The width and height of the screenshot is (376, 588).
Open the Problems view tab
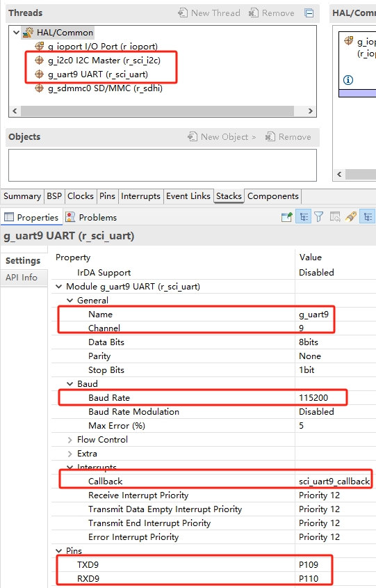tap(91, 218)
